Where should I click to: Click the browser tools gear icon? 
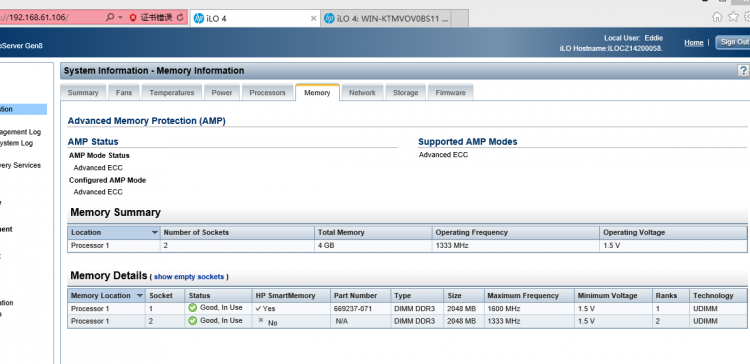tap(747, 17)
